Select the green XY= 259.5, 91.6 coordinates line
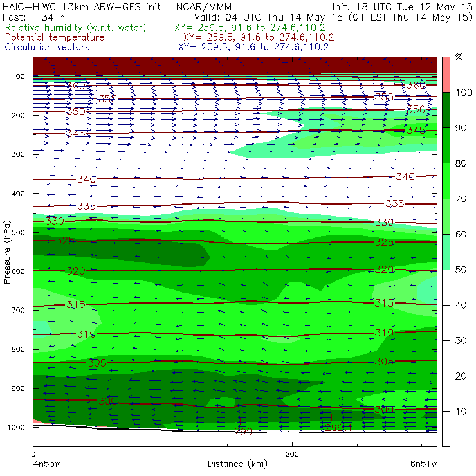476x476 pixels. tap(250, 28)
